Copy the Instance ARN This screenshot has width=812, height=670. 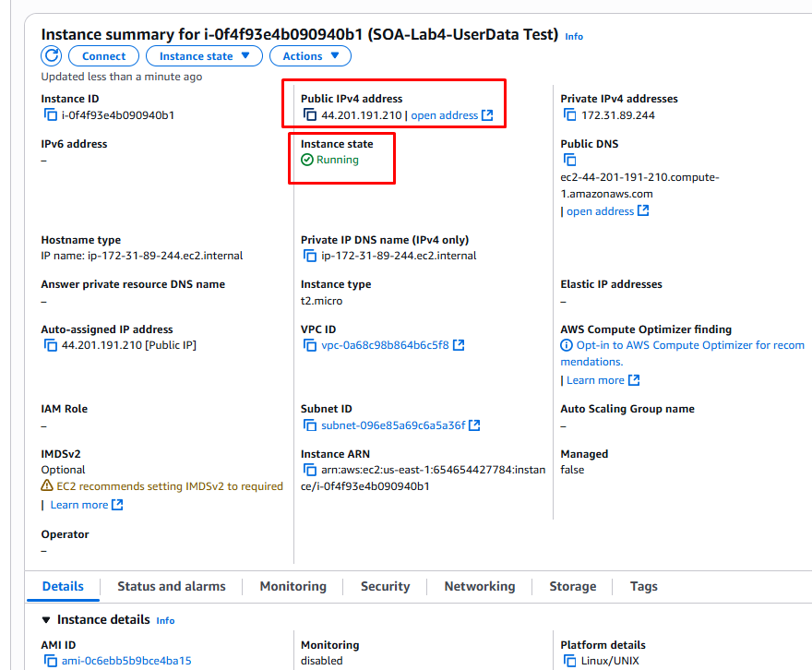click(x=310, y=471)
